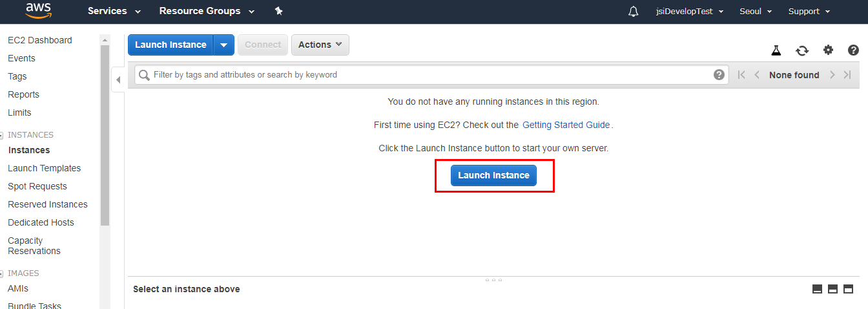Open Tags in sidebar
The width and height of the screenshot is (868, 309).
point(17,76)
